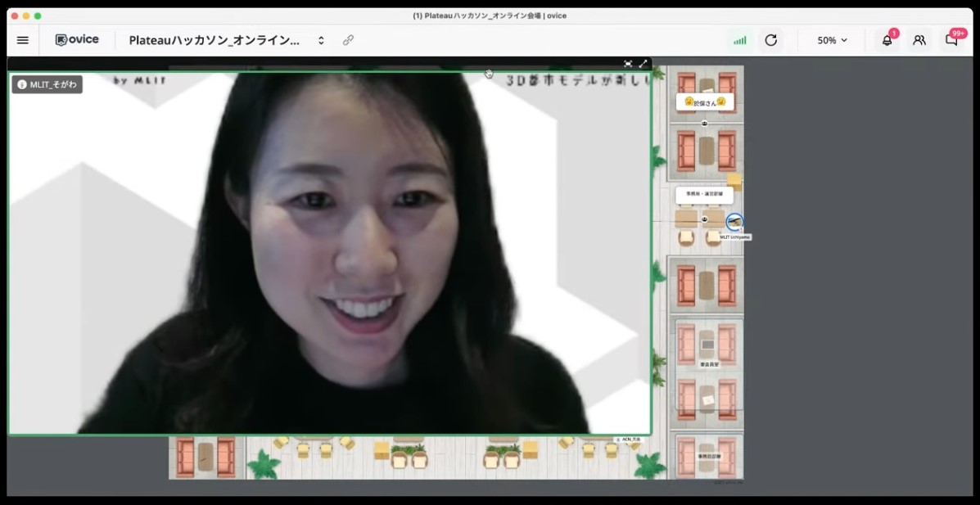Click the meeting icon under 事務局・運営部屋 label
The height and width of the screenshot is (505, 980).
pos(704,219)
